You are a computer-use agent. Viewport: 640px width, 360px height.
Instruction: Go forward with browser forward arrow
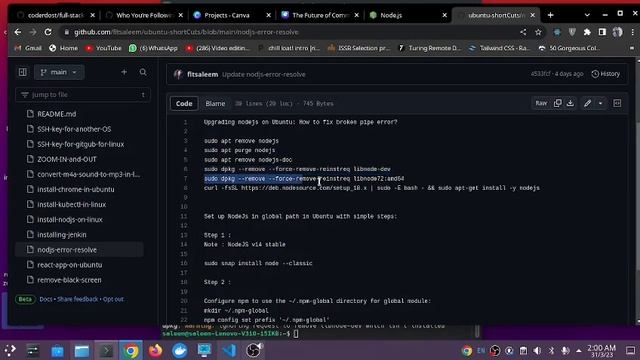(x=33, y=32)
